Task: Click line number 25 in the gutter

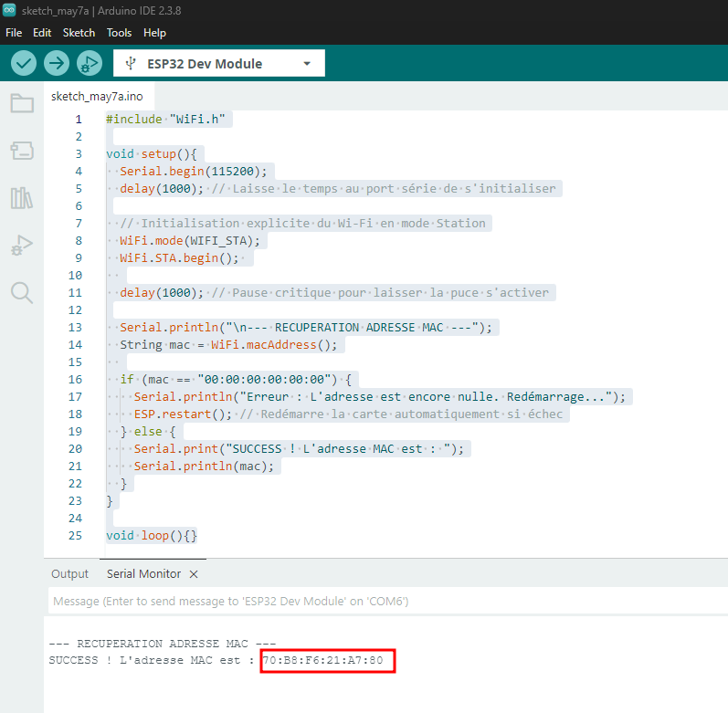Action: [75, 536]
